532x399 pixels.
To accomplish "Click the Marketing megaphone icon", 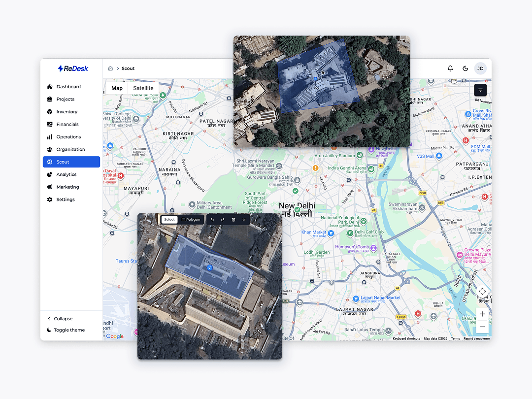I will tap(50, 187).
